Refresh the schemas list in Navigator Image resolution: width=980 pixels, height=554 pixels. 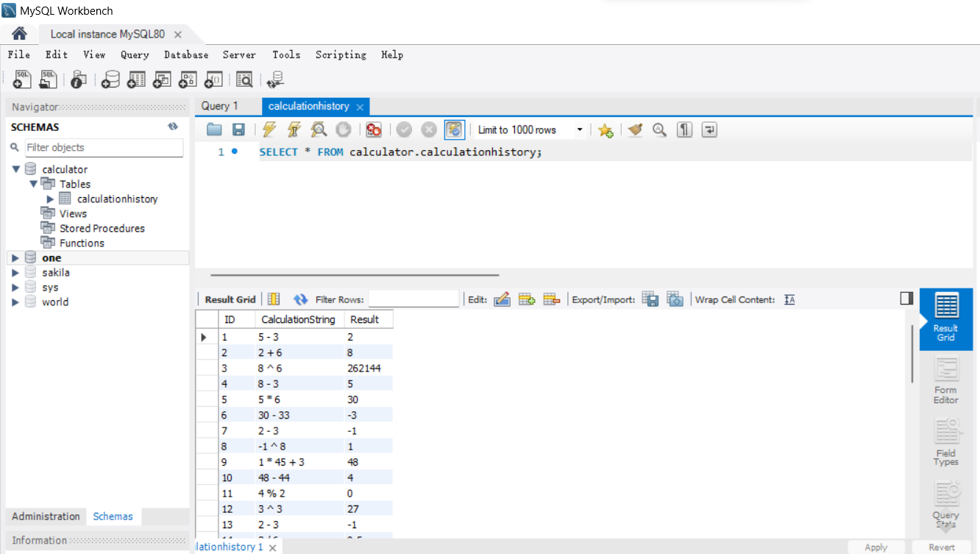(x=173, y=127)
